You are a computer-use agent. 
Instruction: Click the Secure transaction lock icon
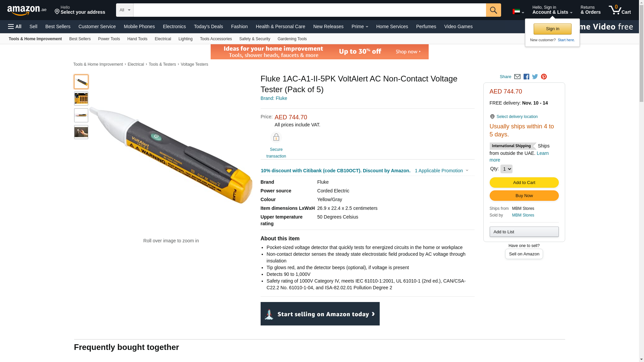276,137
